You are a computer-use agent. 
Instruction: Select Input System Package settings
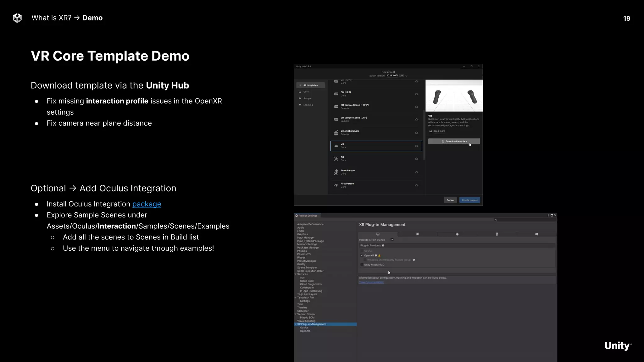click(310, 241)
